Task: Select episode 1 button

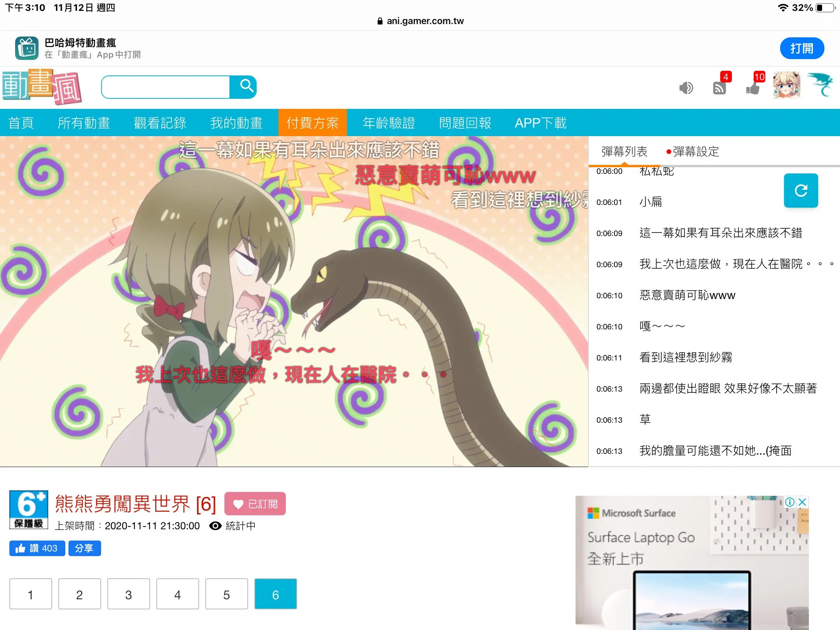Action: click(x=31, y=594)
